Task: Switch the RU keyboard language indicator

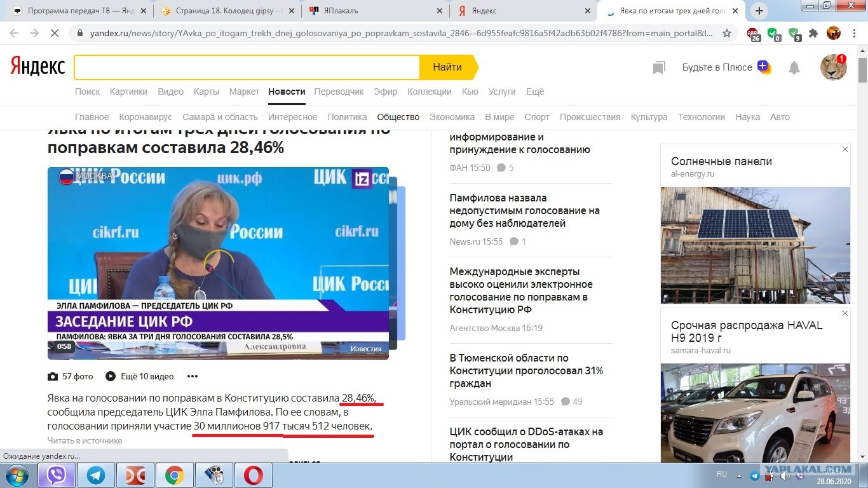Action: click(722, 474)
